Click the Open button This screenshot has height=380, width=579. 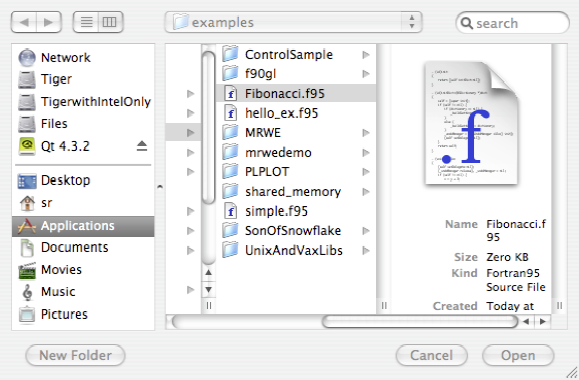click(x=518, y=355)
